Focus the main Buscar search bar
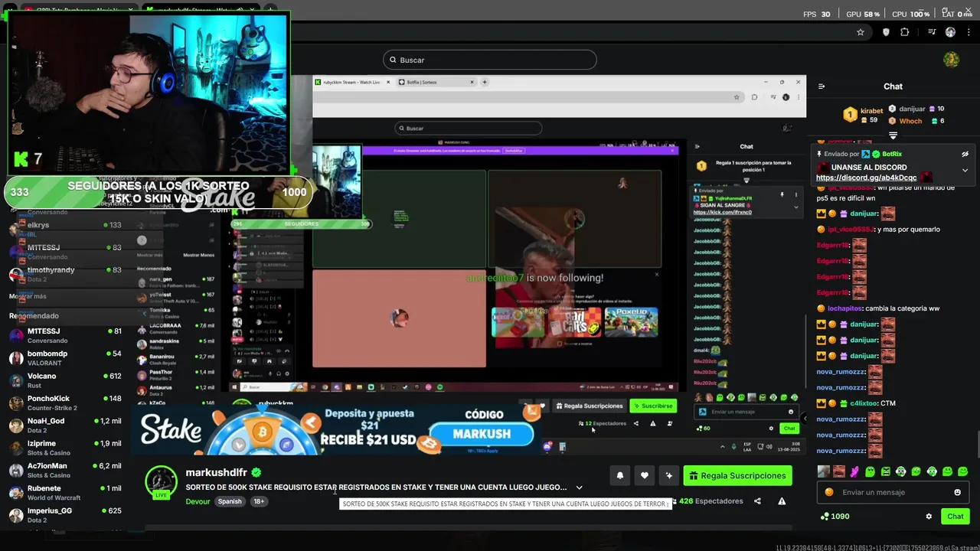The width and height of the screenshot is (980, 551). (x=489, y=60)
